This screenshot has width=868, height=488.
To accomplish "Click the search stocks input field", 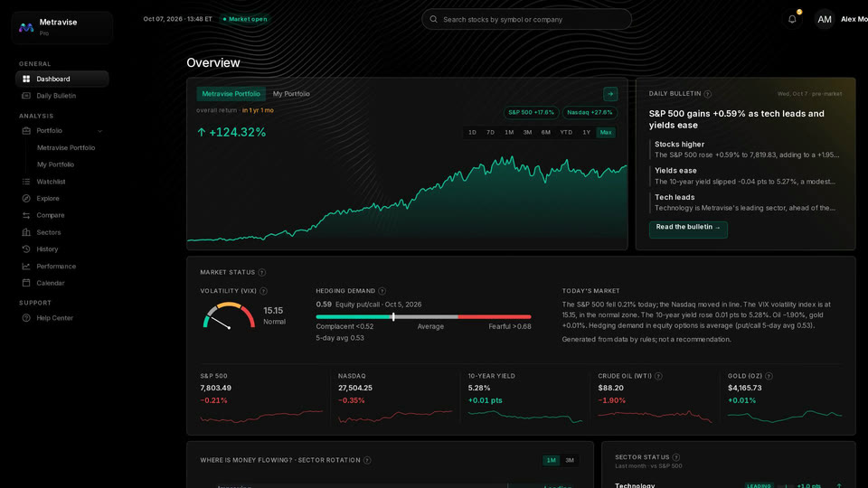I will [526, 19].
